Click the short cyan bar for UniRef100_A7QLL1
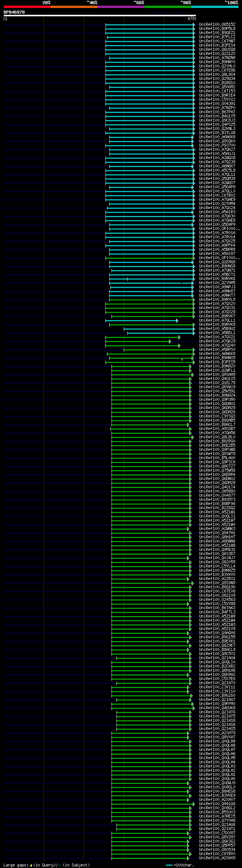This screenshot has width=242, height=868. pyautogui.click(x=142, y=321)
